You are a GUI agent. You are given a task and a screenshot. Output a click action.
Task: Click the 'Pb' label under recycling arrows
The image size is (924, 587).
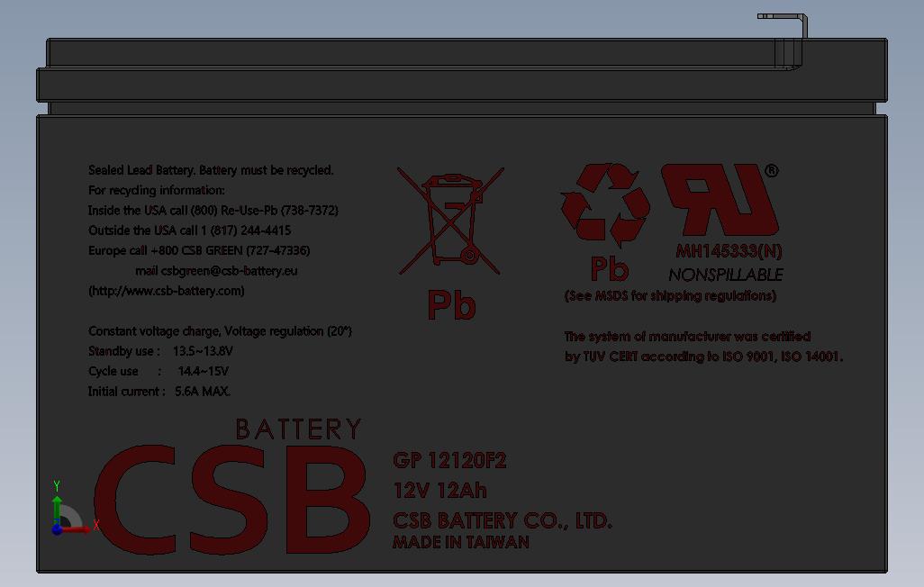610,269
